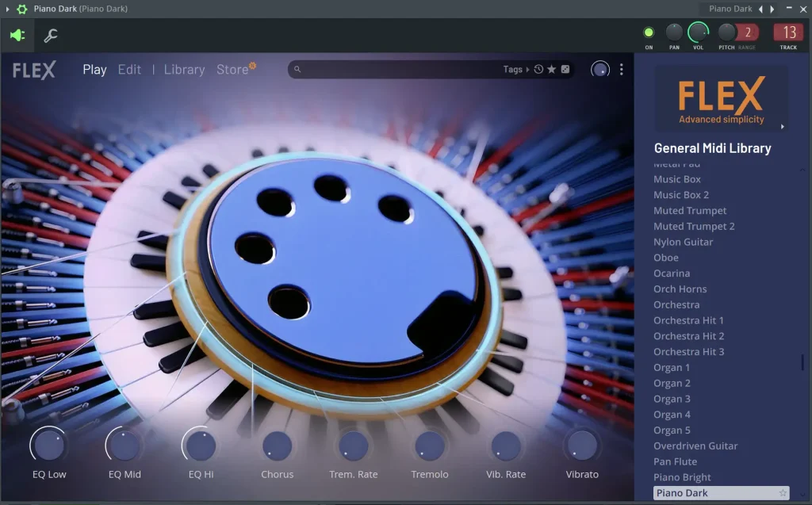Select the Orch Horns preset

(680, 289)
